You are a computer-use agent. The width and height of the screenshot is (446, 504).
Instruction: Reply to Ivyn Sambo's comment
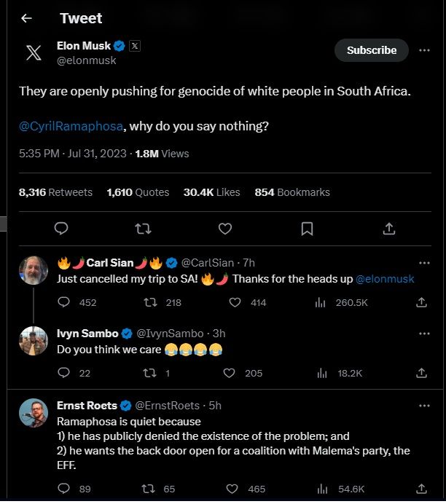(63, 373)
